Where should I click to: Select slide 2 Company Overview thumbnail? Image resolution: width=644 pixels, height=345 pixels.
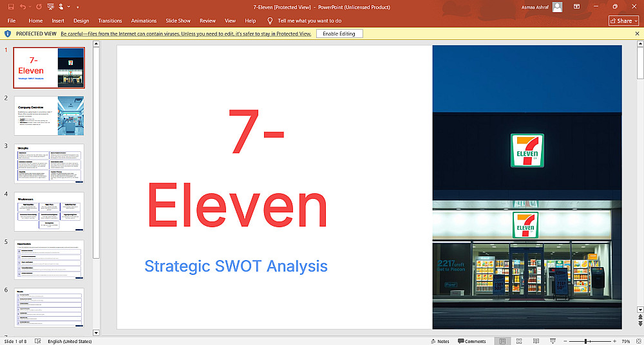tap(49, 116)
